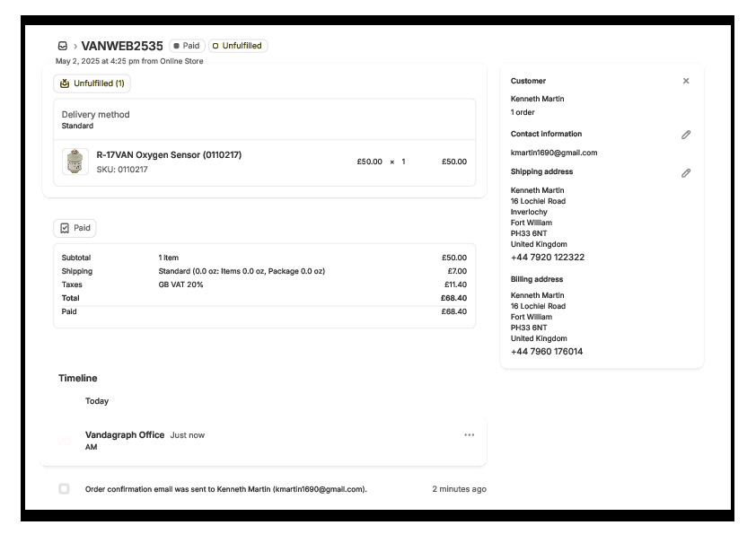756x534 pixels.
Task: Click the Vandagraph Office avatar in timeline
Action: tap(65, 441)
